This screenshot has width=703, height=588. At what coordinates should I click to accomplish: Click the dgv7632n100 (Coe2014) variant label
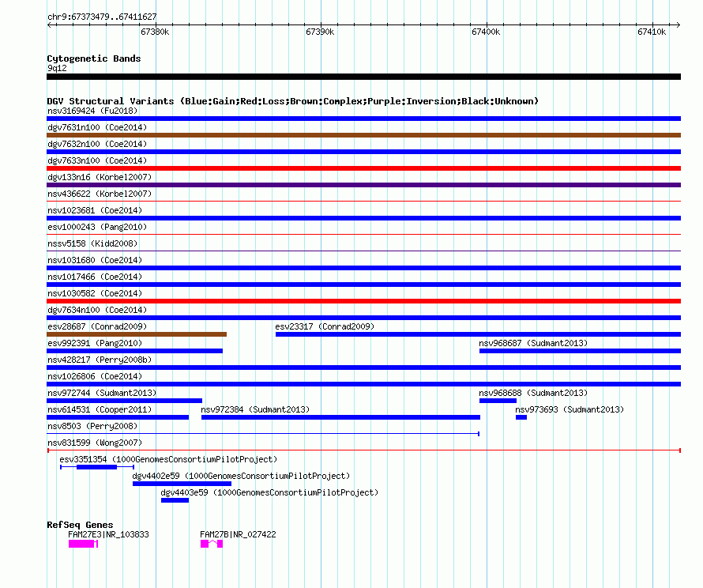click(97, 144)
